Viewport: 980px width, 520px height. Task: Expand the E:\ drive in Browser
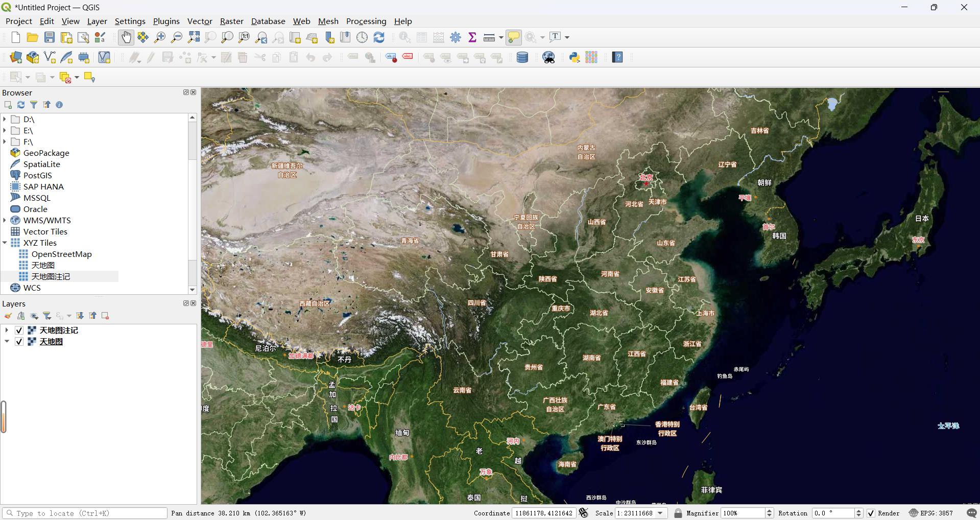5,130
